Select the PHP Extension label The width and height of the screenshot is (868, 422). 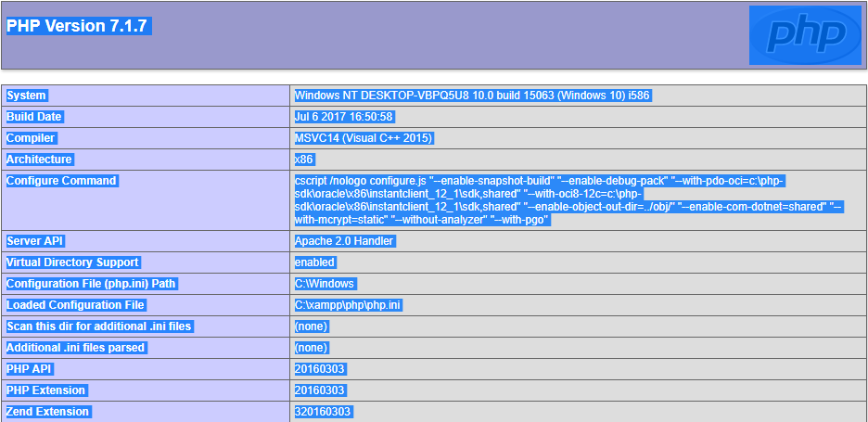click(x=46, y=390)
